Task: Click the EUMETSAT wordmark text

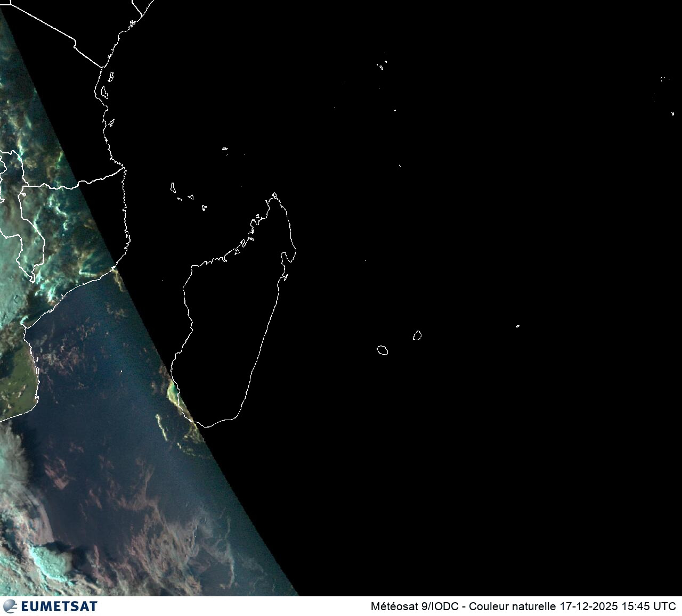Action: pyautogui.click(x=59, y=606)
